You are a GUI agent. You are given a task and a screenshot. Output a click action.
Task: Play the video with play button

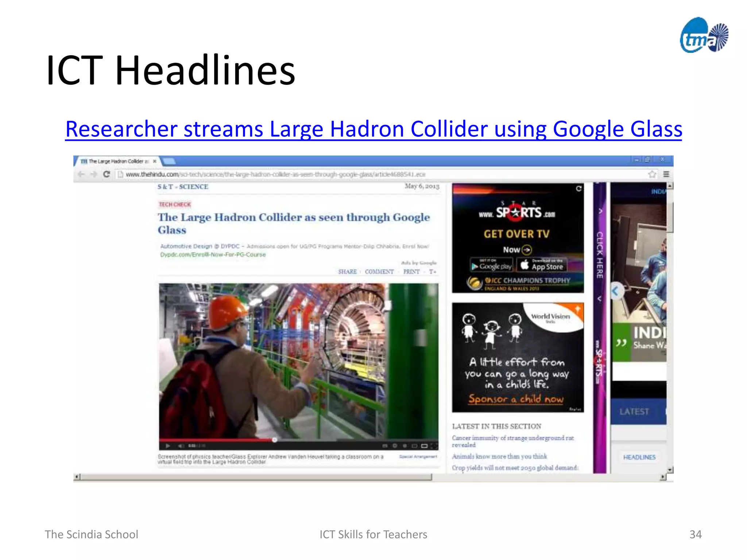(x=168, y=446)
